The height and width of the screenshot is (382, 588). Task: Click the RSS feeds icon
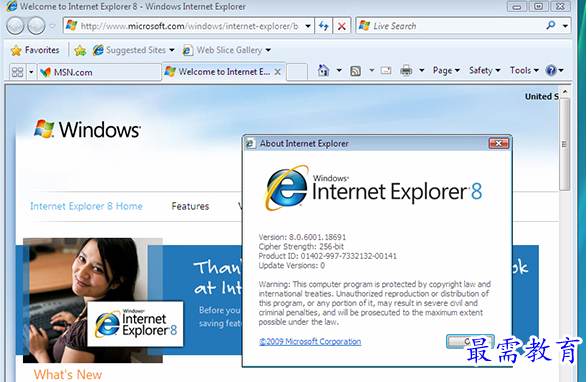click(x=355, y=70)
